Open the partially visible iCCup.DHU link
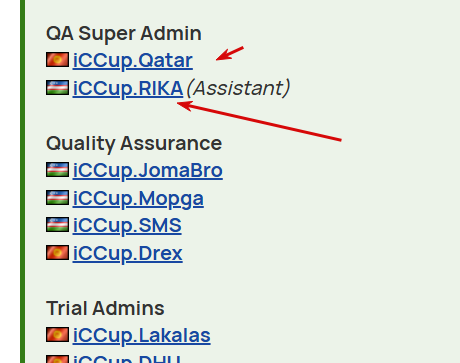 (x=127, y=359)
